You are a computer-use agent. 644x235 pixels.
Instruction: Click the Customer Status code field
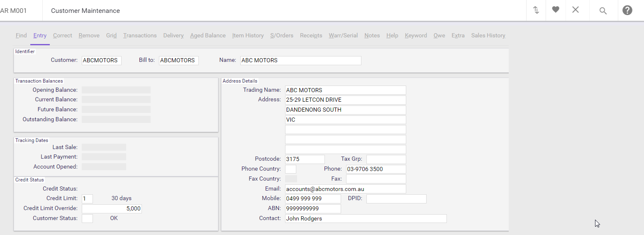tap(87, 218)
